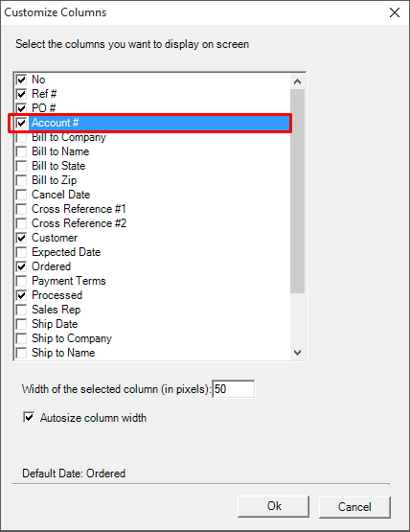Enable the Cancel Date column

[21, 195]
